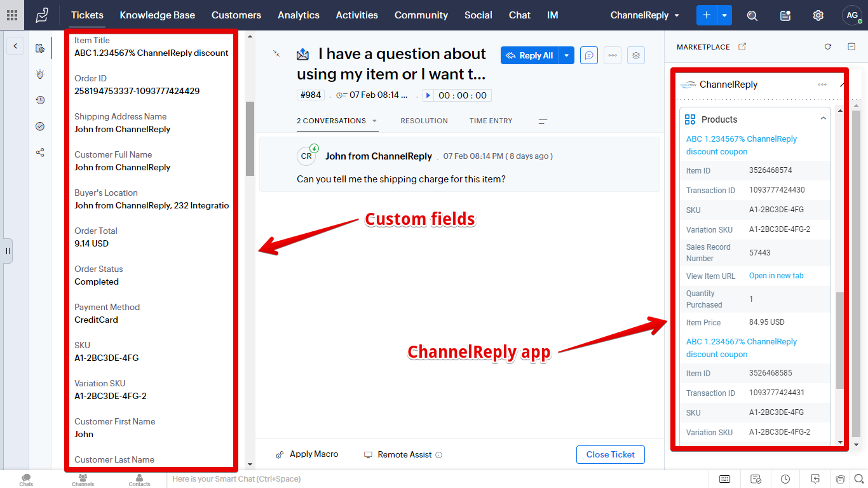Click the custom fields panel scrollbar thumb
868x488 pixels.
click(x=250, y=139)
